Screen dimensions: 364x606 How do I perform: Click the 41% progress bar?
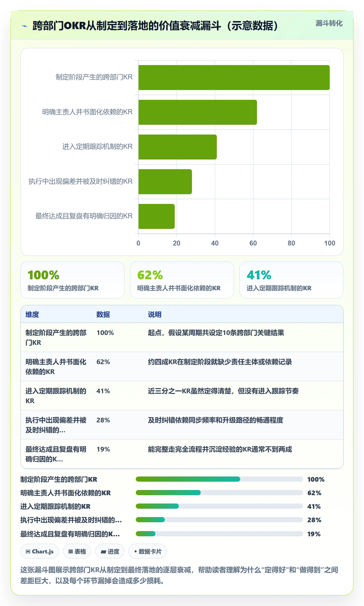[219, 506]
